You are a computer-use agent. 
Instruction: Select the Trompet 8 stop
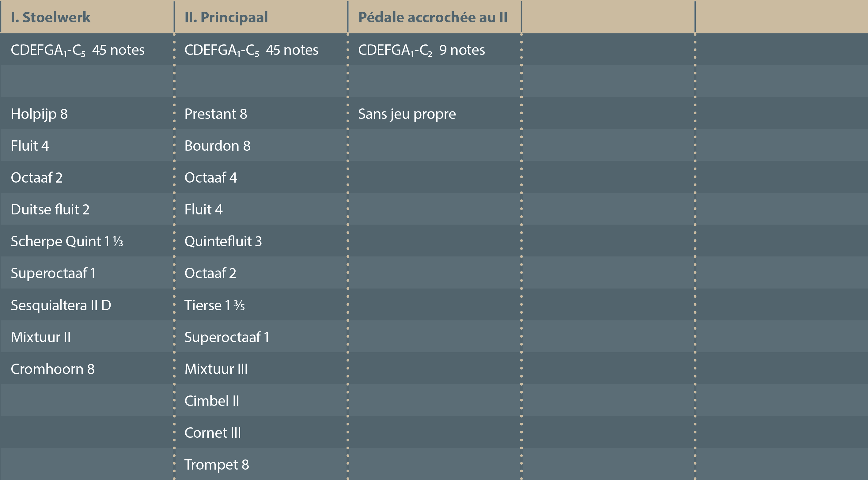[x=216, y=465]
